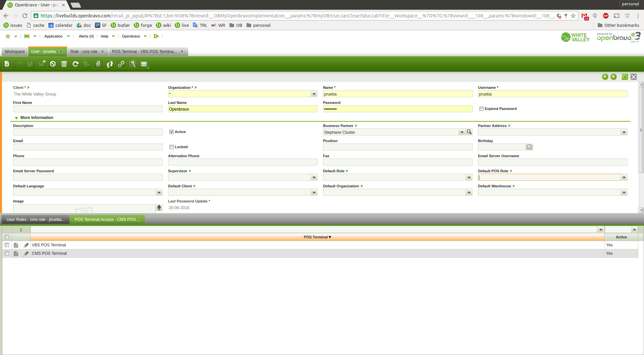644x355 pixels.
Task: Expand the Organization dropdown
Action: [x=314, y=94]
